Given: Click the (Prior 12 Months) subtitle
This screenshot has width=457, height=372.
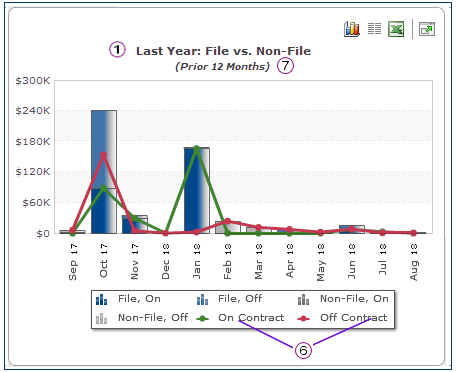Looking at the screenshot, I should click(x=222, y=66).
